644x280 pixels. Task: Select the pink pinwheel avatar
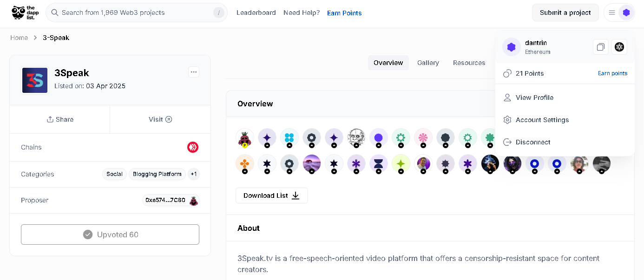pos(423,138)
